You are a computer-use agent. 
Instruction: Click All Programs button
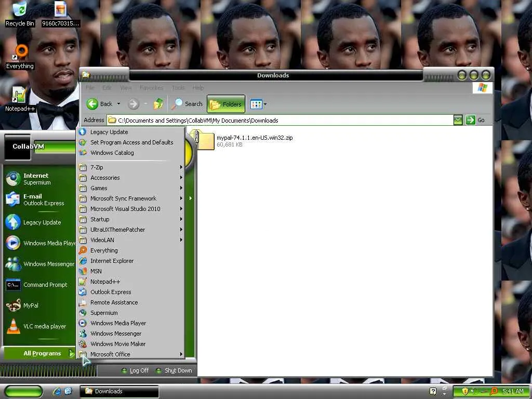point(39,353)
